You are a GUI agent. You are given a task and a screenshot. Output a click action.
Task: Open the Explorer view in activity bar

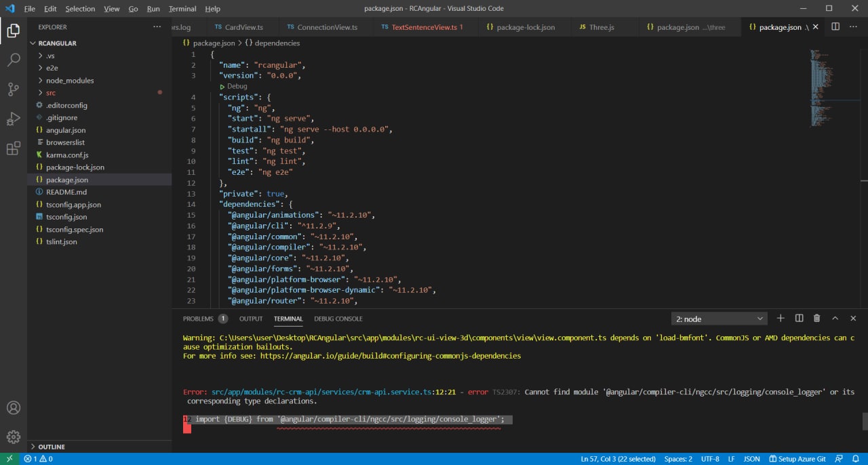tap(13, 31)
